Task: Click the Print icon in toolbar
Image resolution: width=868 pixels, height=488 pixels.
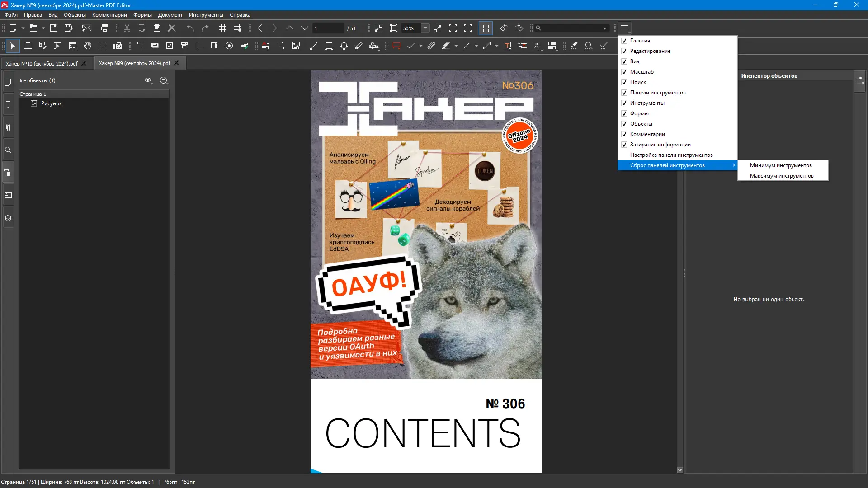Action: (105, 28)
